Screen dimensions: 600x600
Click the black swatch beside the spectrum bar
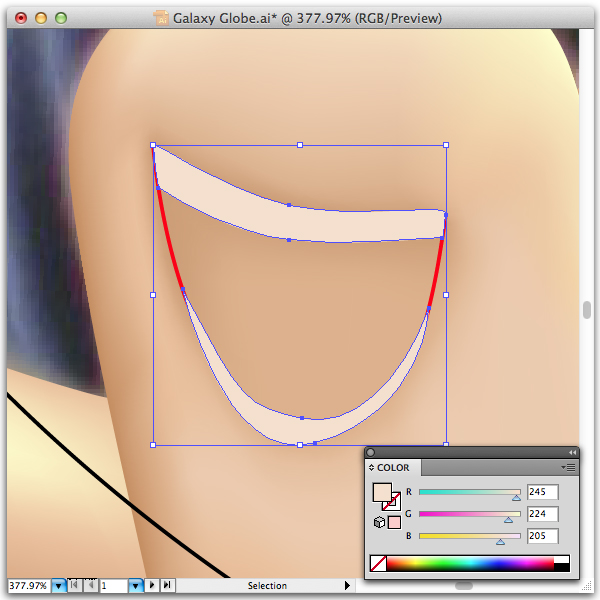click(x=562, y=567)
